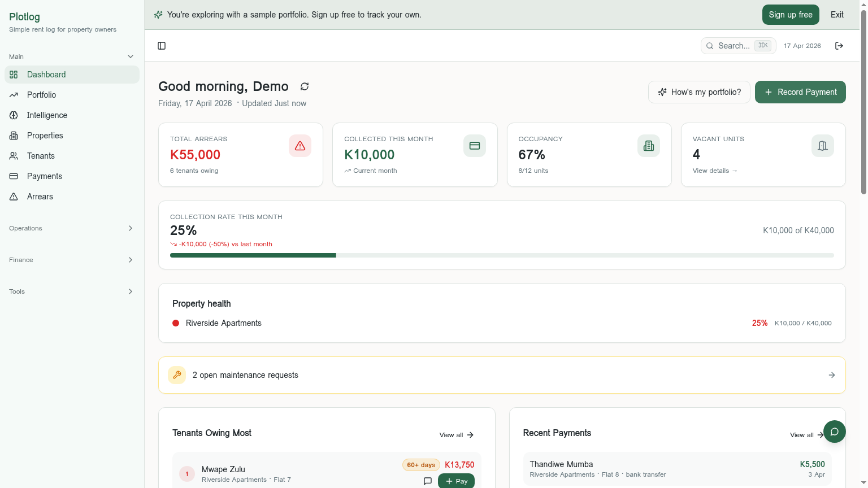
Task: Click Record Payment button
Action: click(x=800, y=92)
